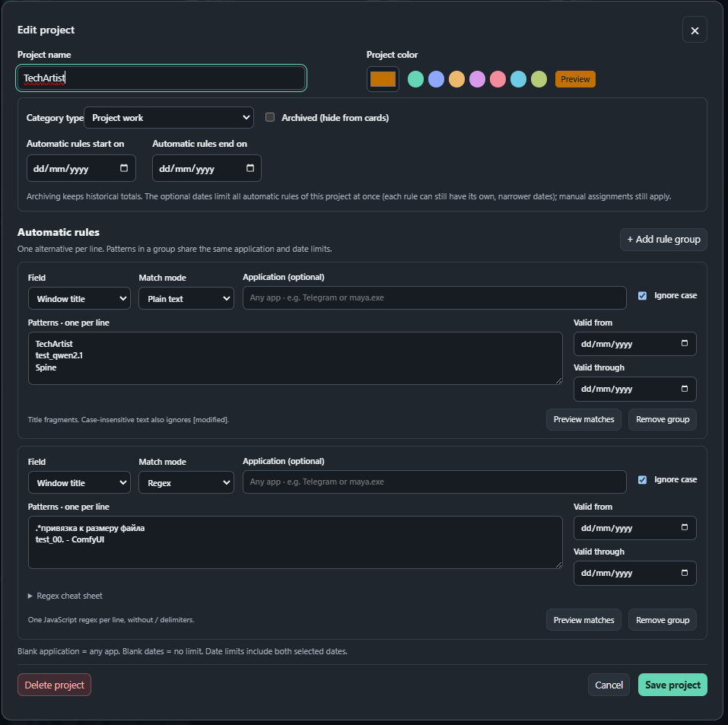Open Field dropdown in Regex group
Viewport: 728px width, 725px height.
click(79, 482)
